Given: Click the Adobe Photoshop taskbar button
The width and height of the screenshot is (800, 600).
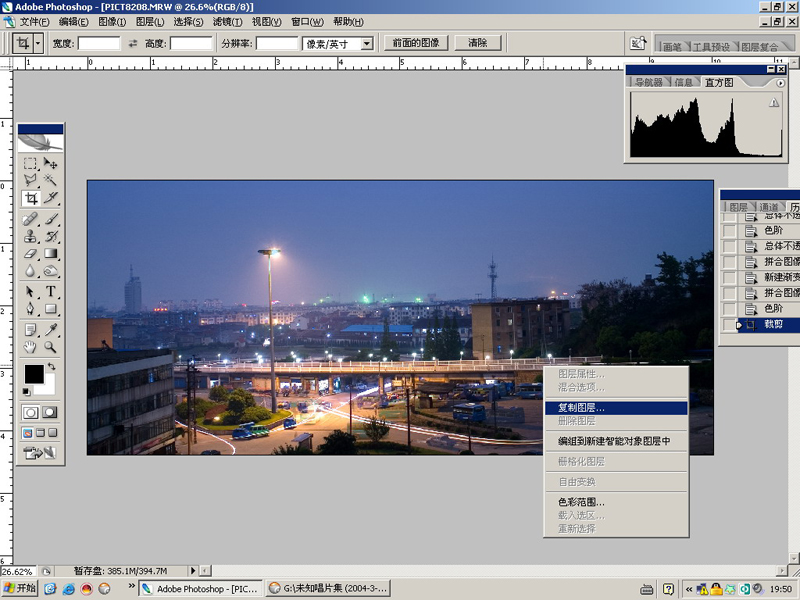Looking at the screenshot, I should pyautogui.click(x=201, y=589).
